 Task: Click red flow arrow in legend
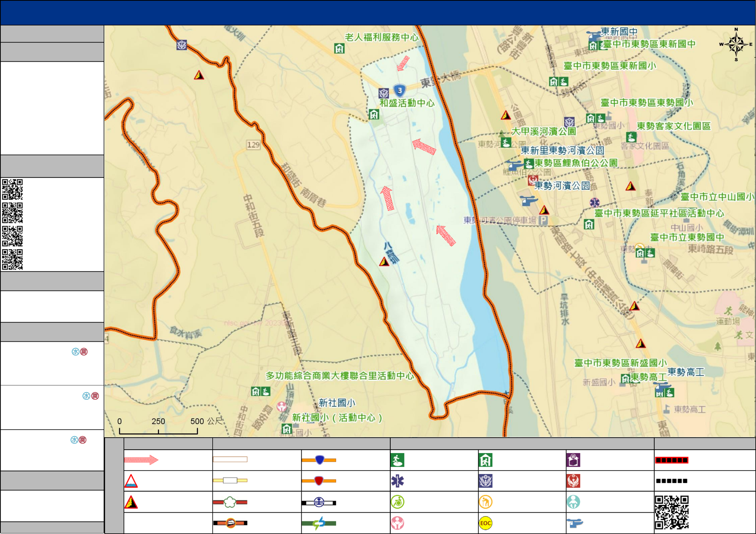141,460
